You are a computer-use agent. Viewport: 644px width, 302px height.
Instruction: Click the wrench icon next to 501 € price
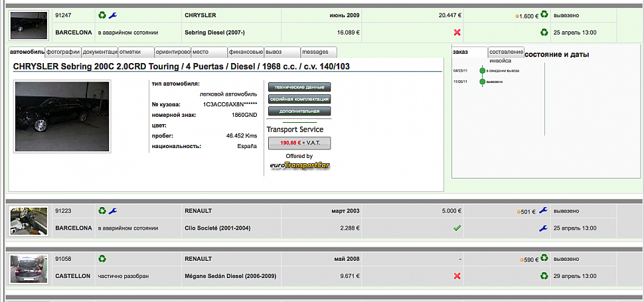(543, 210)
